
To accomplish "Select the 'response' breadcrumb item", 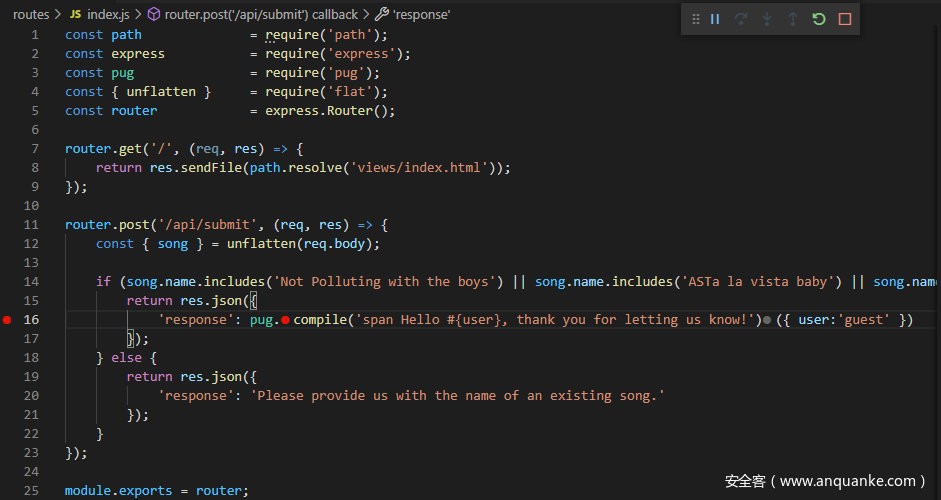I will click(x=421, y=15).
